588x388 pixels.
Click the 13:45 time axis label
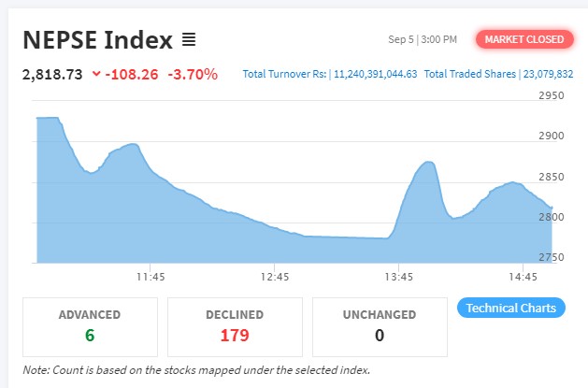click(399, 277)
